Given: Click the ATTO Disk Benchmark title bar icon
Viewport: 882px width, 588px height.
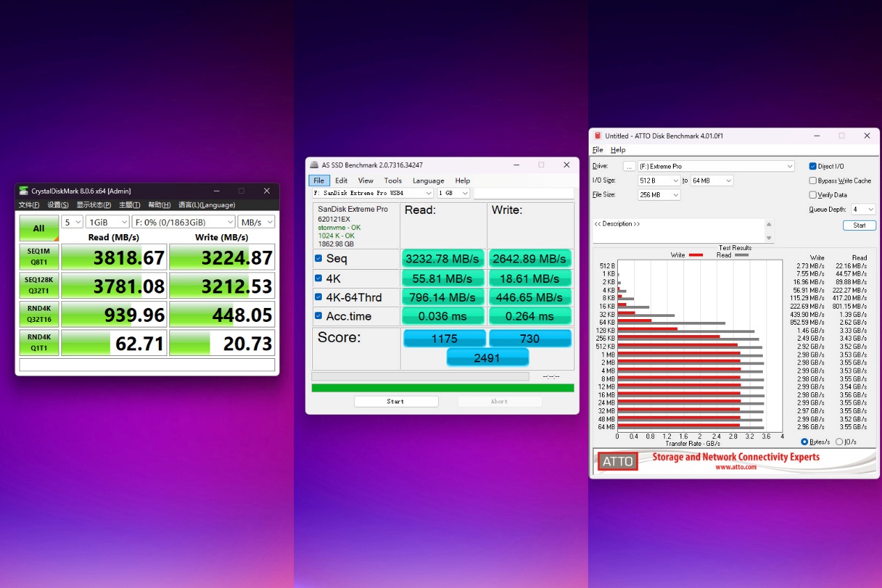Looking at the screenshot, I should [x=597, y=136].
